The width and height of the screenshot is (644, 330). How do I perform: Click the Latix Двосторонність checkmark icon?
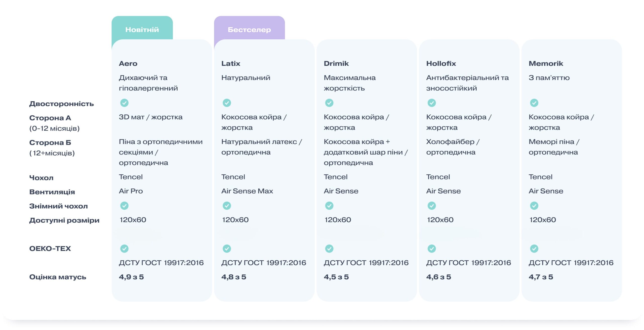click(x=227, y=103)
